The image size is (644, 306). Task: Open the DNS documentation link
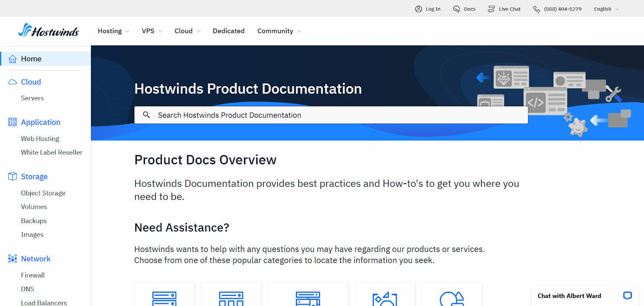(x=27, y=289)
